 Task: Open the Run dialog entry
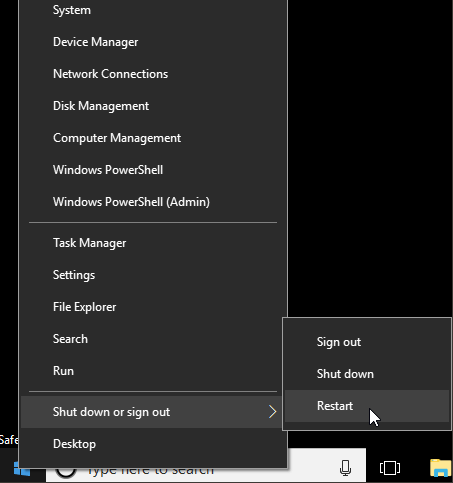[x=153, y=371]
